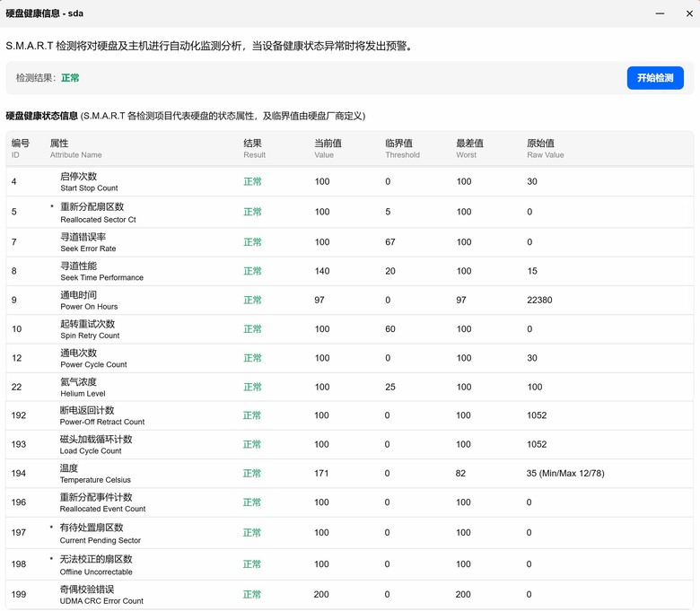The width and height of the screenshot is (700, 611).
Task: Select the 氦气浓度 Helium Level row
Action: pos(350,388)
